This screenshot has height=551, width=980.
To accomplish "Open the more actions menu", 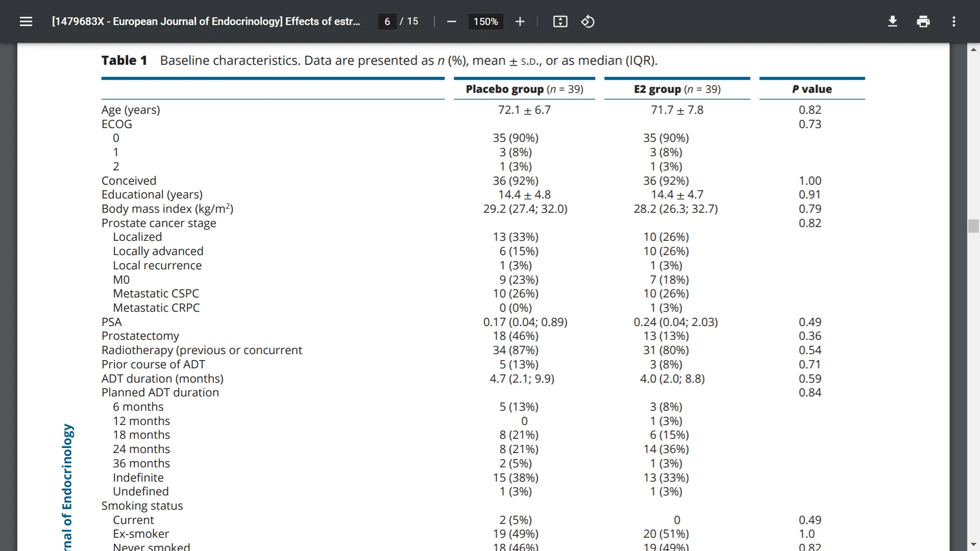I will tap(953, 21).
